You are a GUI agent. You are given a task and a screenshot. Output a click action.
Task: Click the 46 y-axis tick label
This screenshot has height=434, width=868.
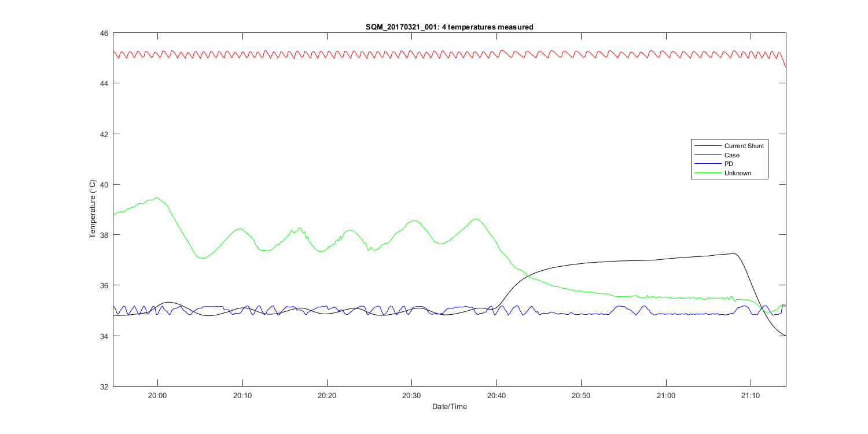(104, 33)
